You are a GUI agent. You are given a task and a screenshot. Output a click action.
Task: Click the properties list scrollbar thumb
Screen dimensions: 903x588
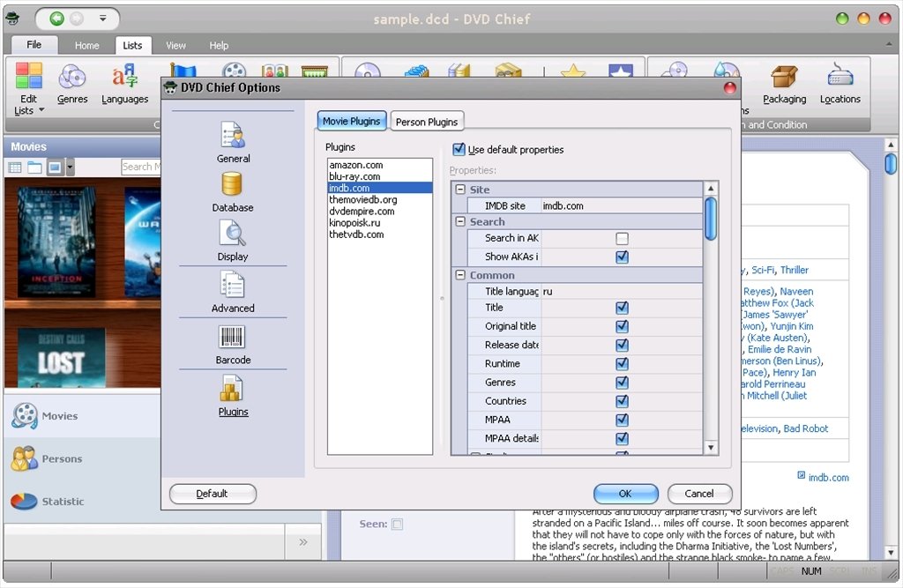711,219
